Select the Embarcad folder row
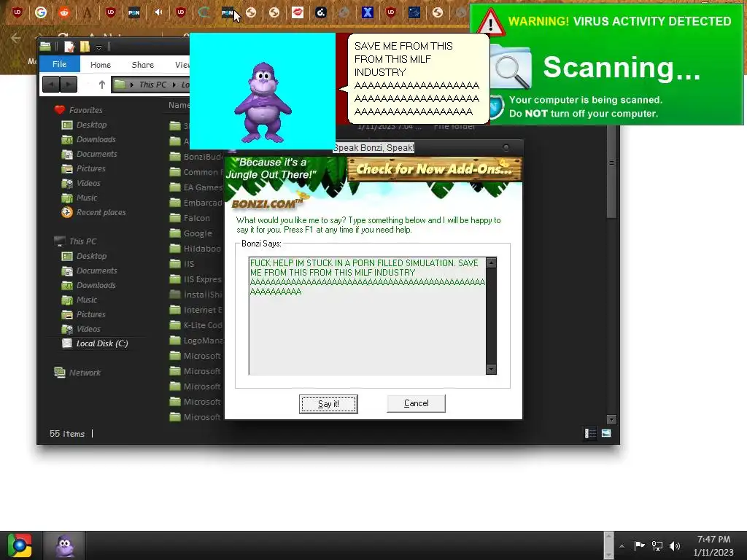This screenshot has width=747, height=560. coord(196,203)
